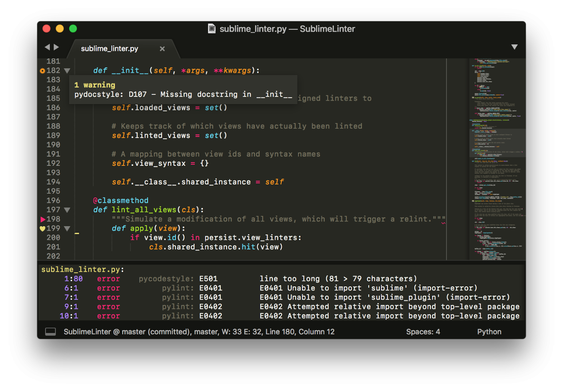The image size is (563, 392).
Task: Click the red error marker at line 198
Action: point(43,219)
